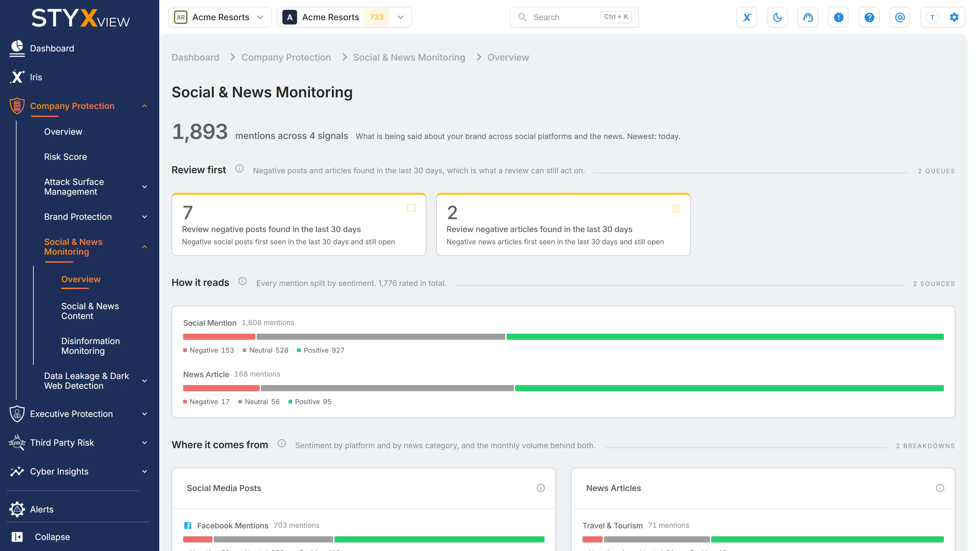Click the STYX View logo
Screen dimensions: 980x551
click(x=80, y=18)
